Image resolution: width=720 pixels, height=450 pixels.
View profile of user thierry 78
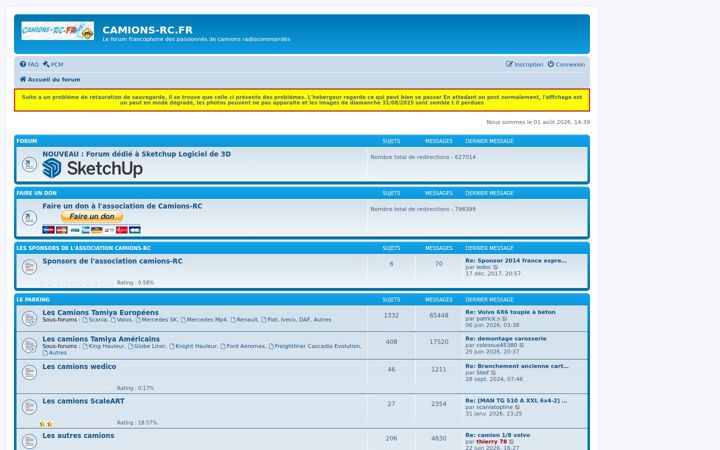click(491, 441)
